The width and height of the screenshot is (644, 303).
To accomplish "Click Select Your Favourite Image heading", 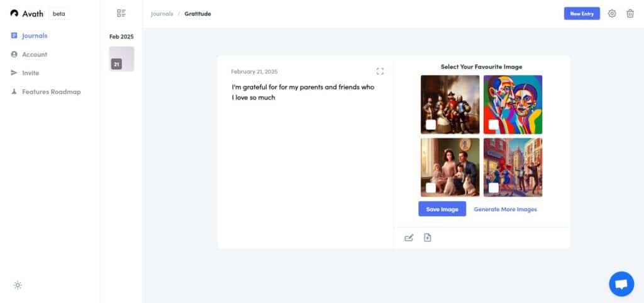I will 481,67.
